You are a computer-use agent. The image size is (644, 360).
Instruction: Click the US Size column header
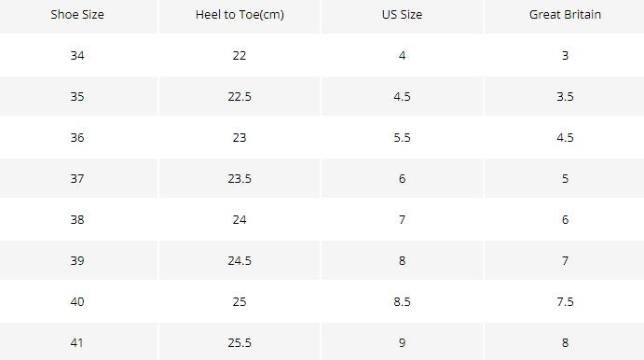tap(402, 15)
